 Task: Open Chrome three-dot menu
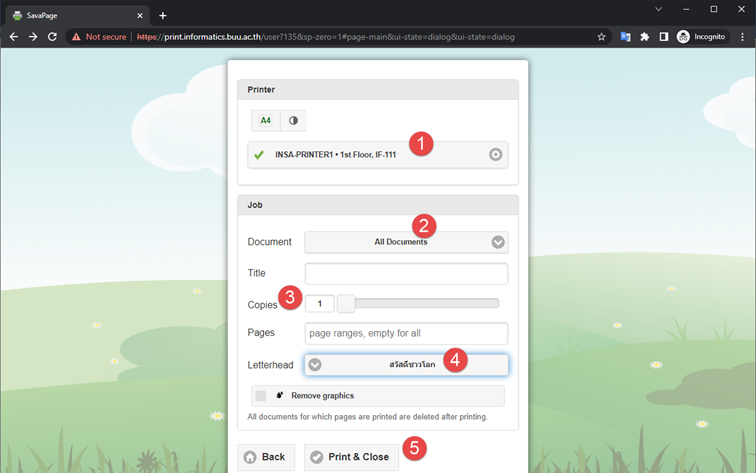pyautogui.click(x=742, y=37)
